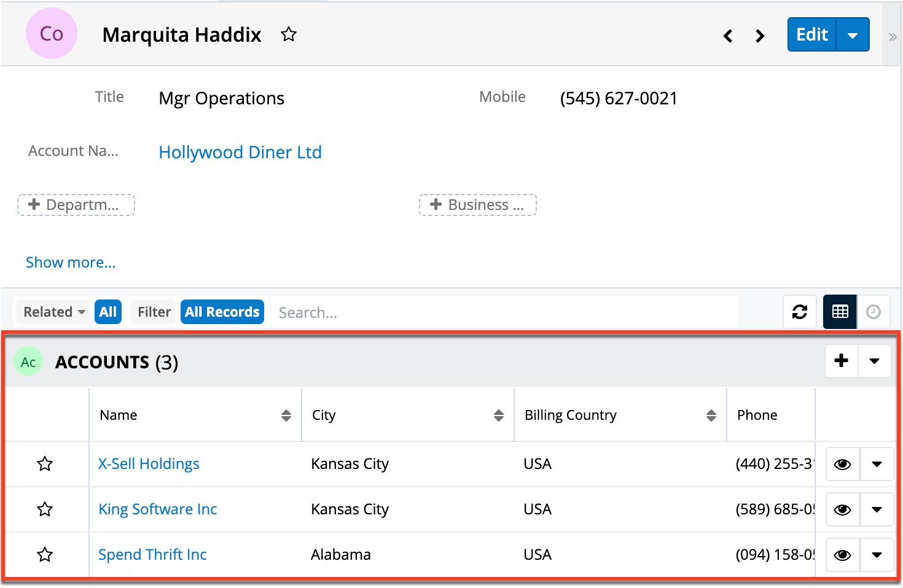Toggle favorite star for X-Sell Holdings
The height and width of the screenshot is (588, 903).
click(x=45, y=464)
